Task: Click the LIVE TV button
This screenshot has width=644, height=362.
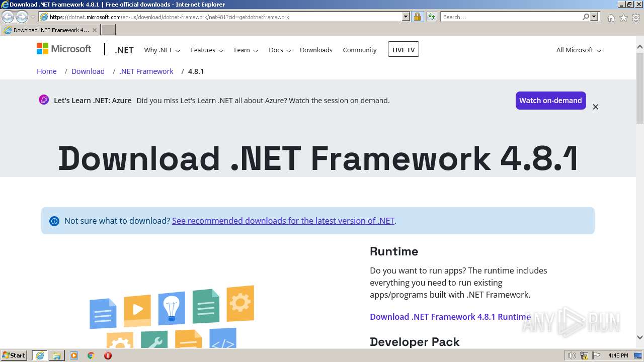Action: (404, 49)
